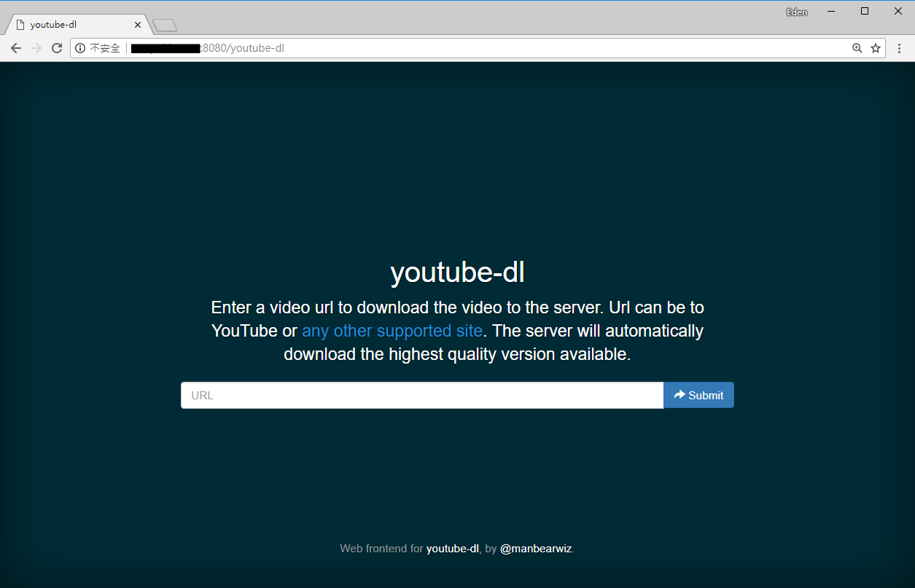Follow the youtube-dl link in the footer
915x588 pixels.
tap(453, 549)
